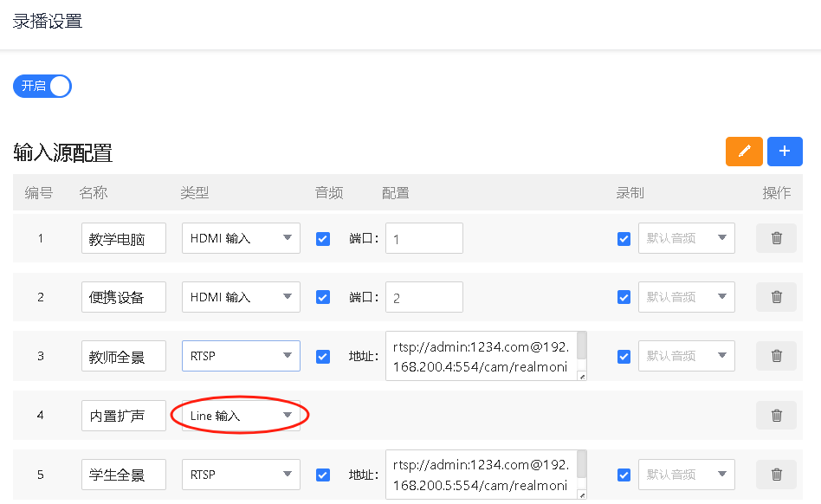Click the blue plus add source button
This screenshot has height=504, width=821.
click(x=785, y=152)
